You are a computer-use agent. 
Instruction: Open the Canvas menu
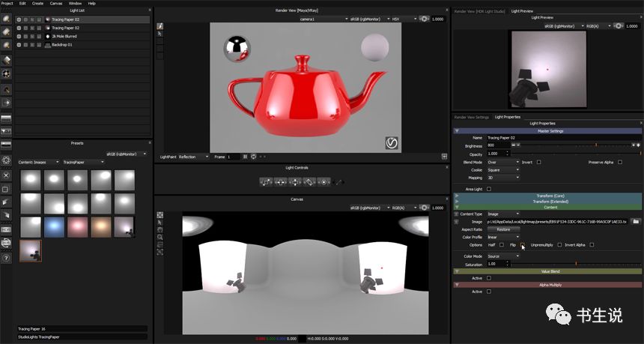tap(56, 3)
